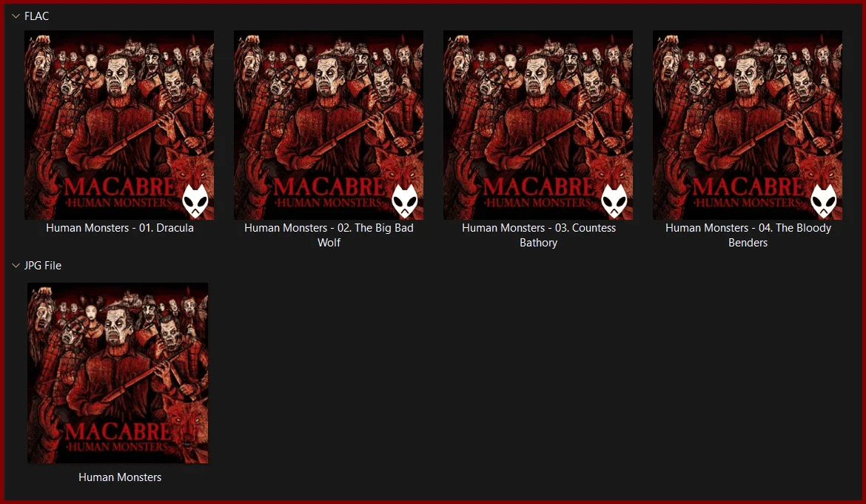The image size is (866, 504).
Task: Select the Countess Bathory album thumbnail
Action: point(538,125)
